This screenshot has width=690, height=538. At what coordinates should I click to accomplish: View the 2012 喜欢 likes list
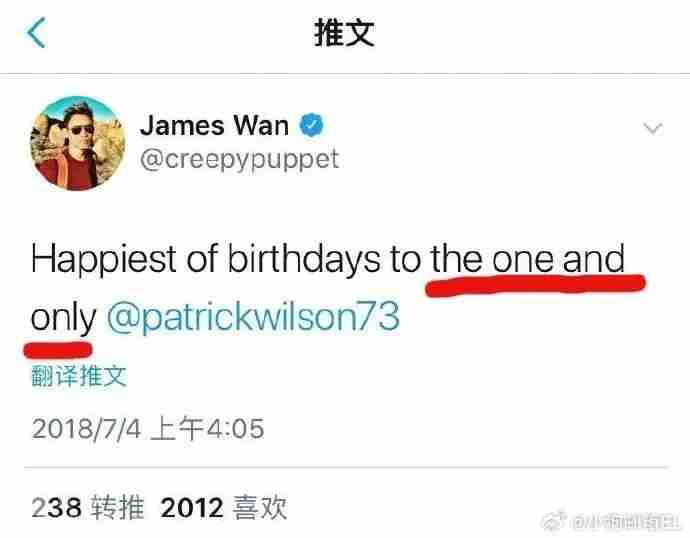[224, 507]
